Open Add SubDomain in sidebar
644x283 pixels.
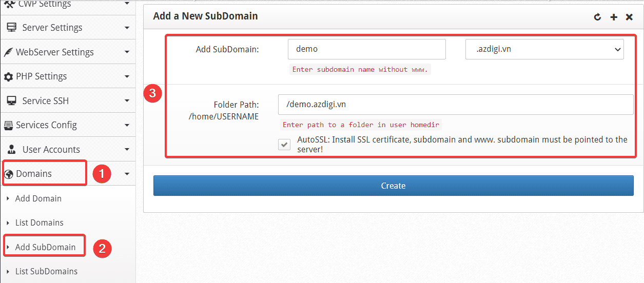[x=45, y=247]
